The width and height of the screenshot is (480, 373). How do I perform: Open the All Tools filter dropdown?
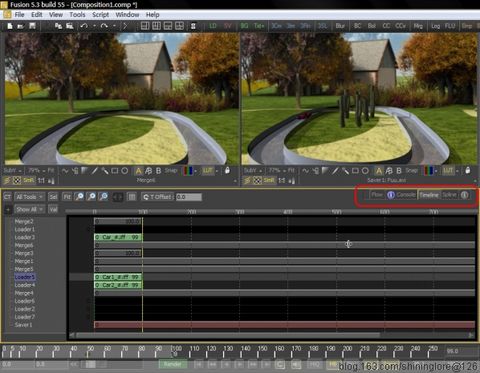pyautogui.click(x=29, y=197)
